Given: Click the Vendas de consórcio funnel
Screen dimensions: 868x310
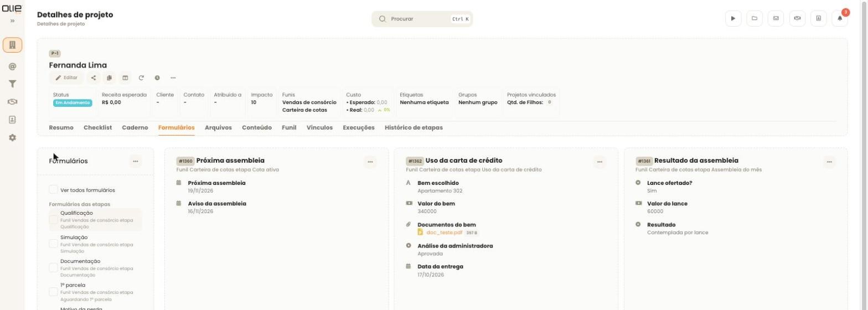Looking at the screenshot, I should point(309,102).
